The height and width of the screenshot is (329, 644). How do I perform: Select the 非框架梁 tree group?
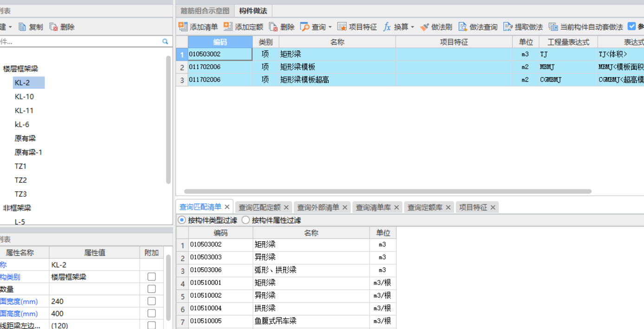[x=17, y=208]
